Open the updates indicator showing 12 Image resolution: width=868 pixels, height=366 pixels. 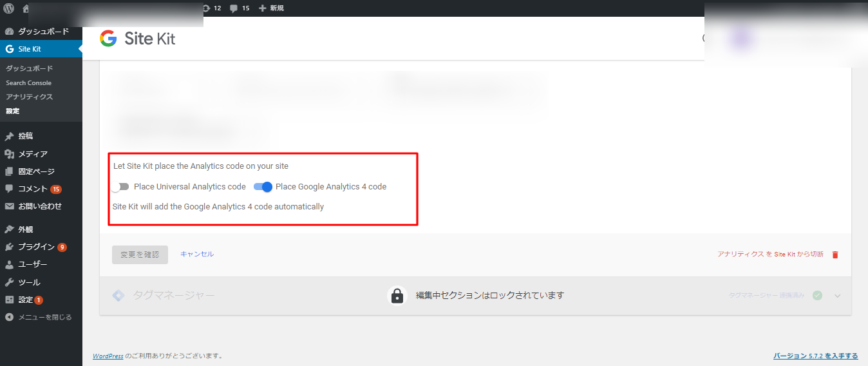(x=212, y=8)
